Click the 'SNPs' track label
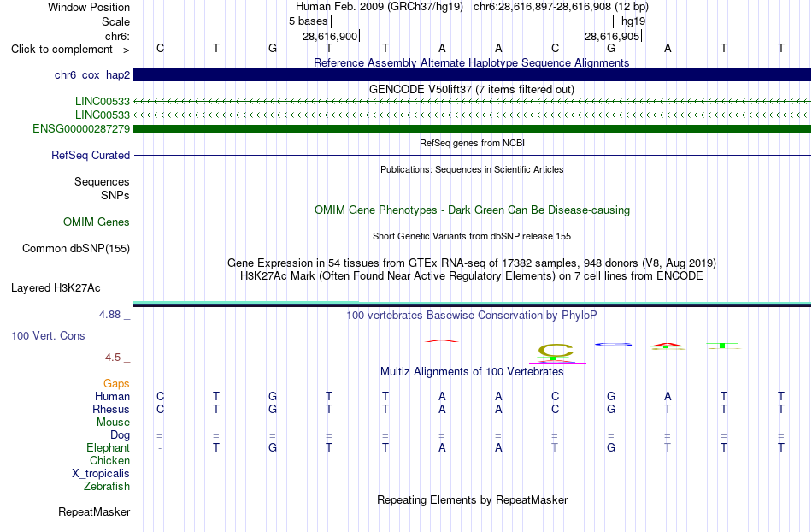Image resolution: width=812 pixels, height=532 pixels. [115, 195]
